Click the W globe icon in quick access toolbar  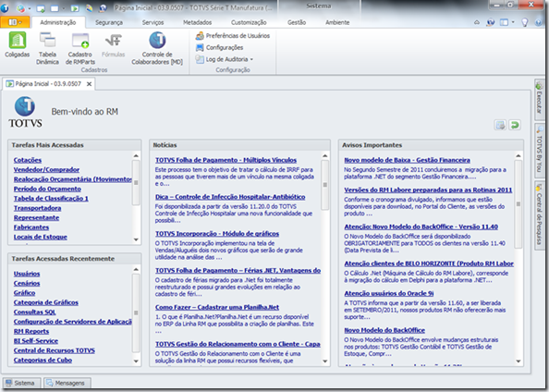(103, 8)
